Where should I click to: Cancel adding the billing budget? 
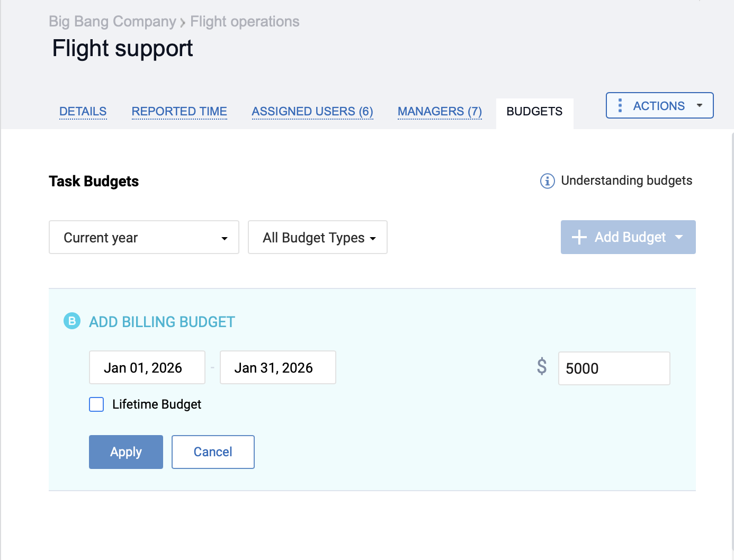point(213,452)
